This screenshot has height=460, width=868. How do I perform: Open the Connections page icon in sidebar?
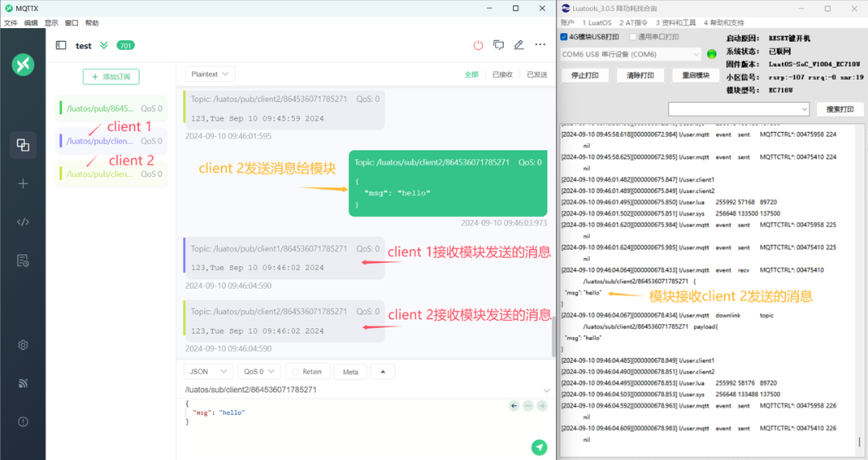[x=23, y=146]
